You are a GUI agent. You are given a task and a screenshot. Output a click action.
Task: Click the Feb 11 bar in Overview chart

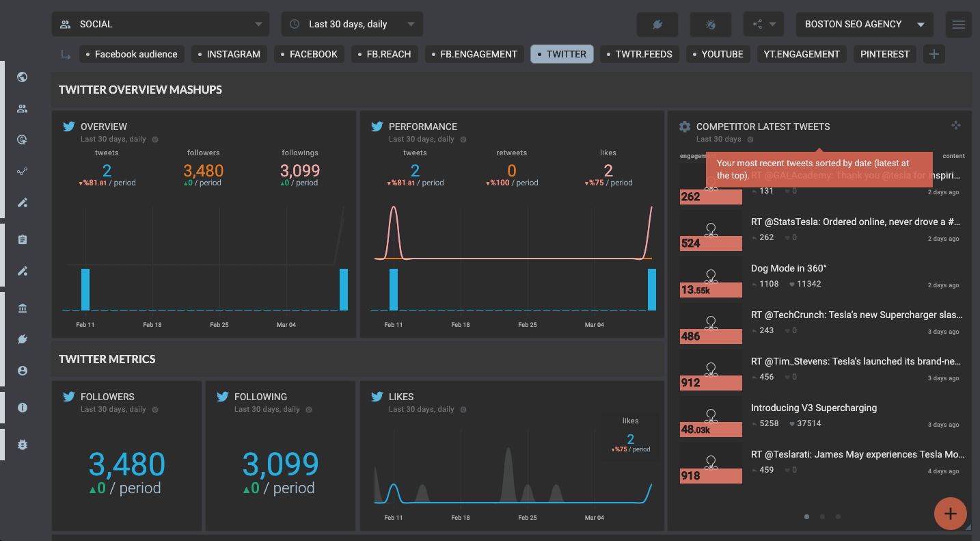[x=85, y=289]
